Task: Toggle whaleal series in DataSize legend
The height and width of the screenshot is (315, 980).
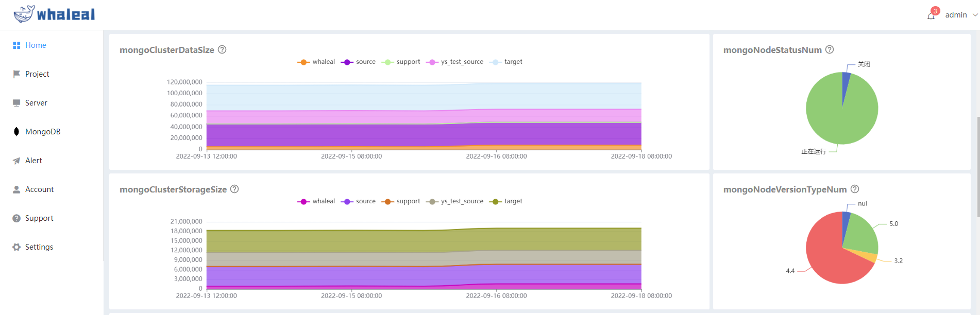Action: tap(316, 62)
